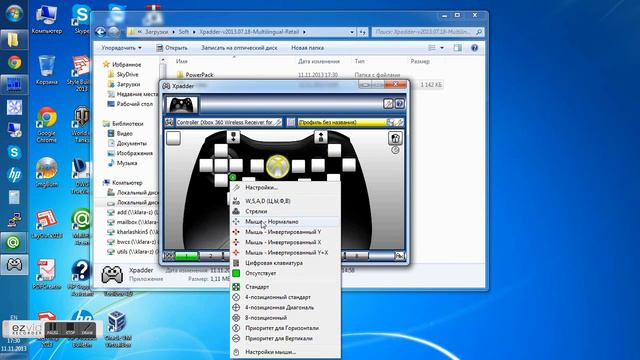640x360 pixels.
Task: Click save profile icon in yellow field
Action: click(x=390, y=122)
